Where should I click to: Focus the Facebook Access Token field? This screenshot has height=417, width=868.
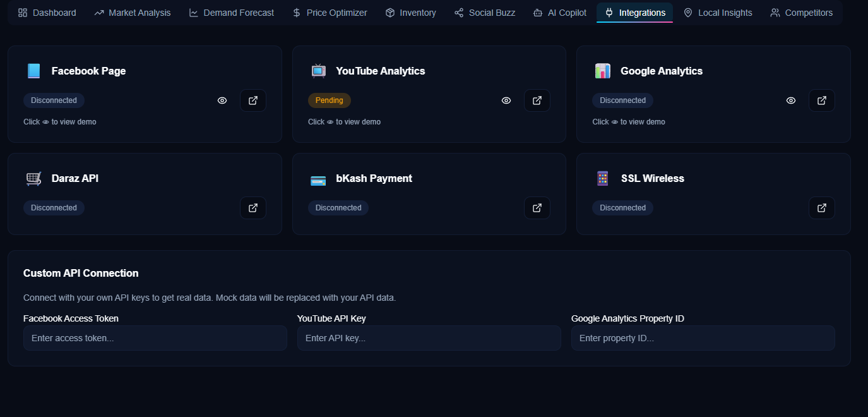click(155, 338)
